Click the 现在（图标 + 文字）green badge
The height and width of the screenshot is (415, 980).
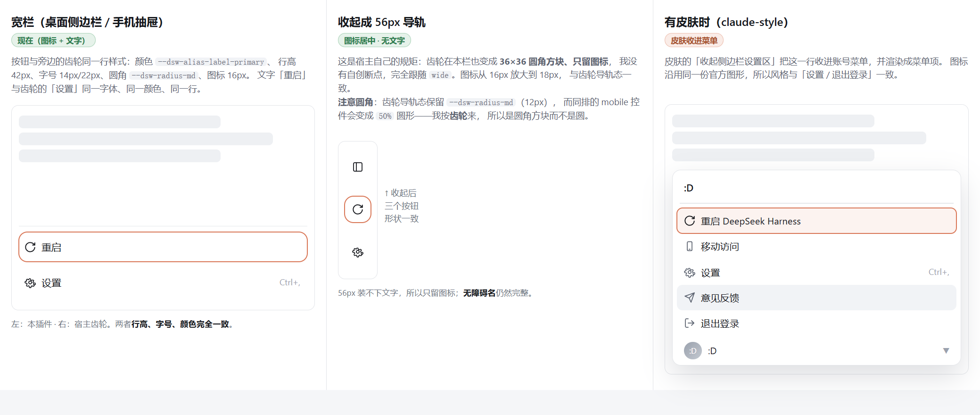[53, 41]
